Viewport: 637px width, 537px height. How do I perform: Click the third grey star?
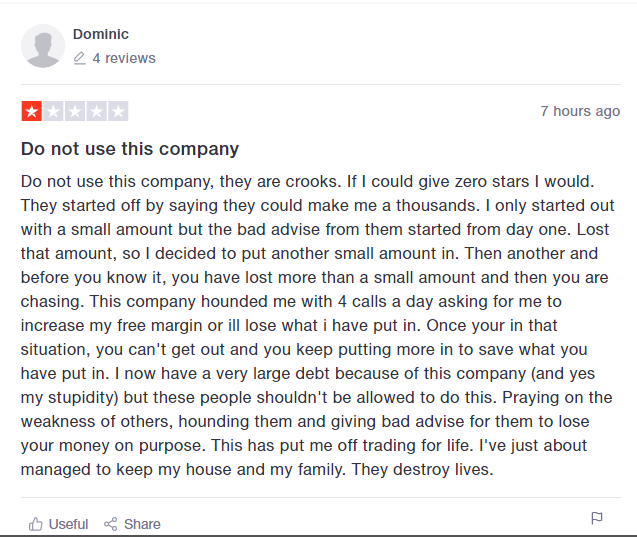[x=75, y=111]
